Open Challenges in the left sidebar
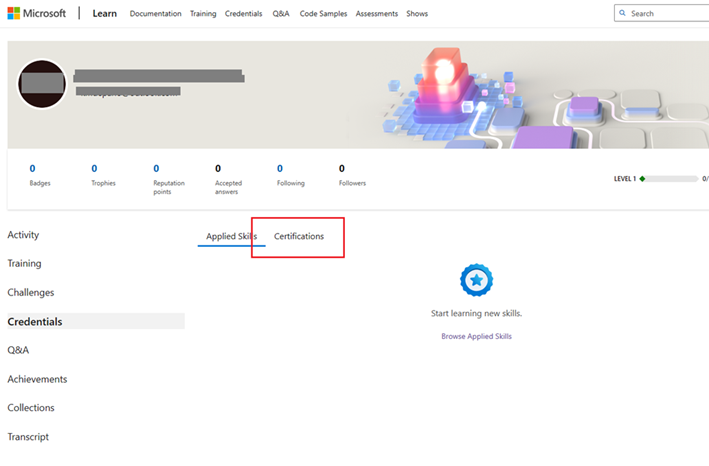The width and height of the screenshot is (709, 466). click(31, 293)
